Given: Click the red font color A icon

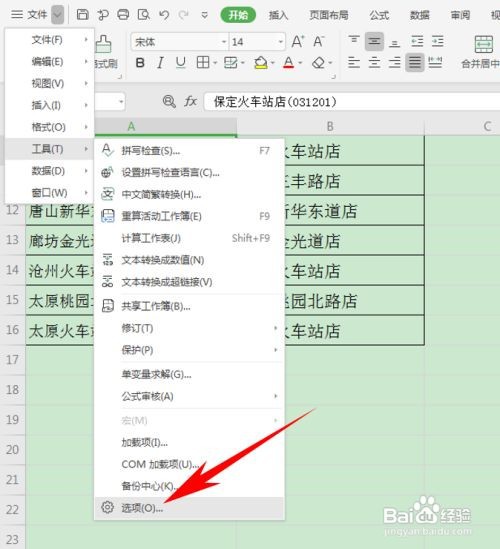Looking at the screenshot, I should coord(289,63).
